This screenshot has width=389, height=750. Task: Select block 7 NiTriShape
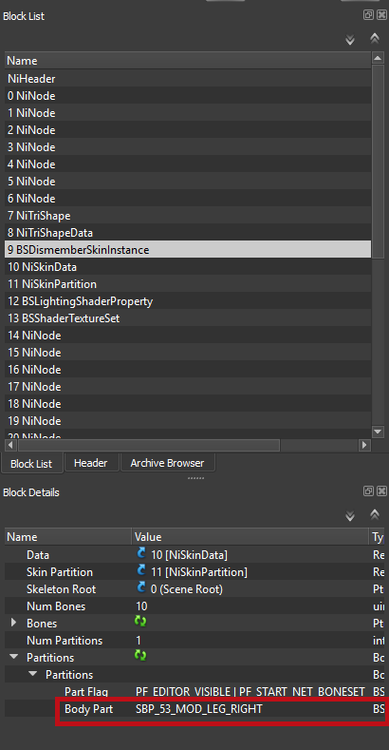click(x=188, y=215)
